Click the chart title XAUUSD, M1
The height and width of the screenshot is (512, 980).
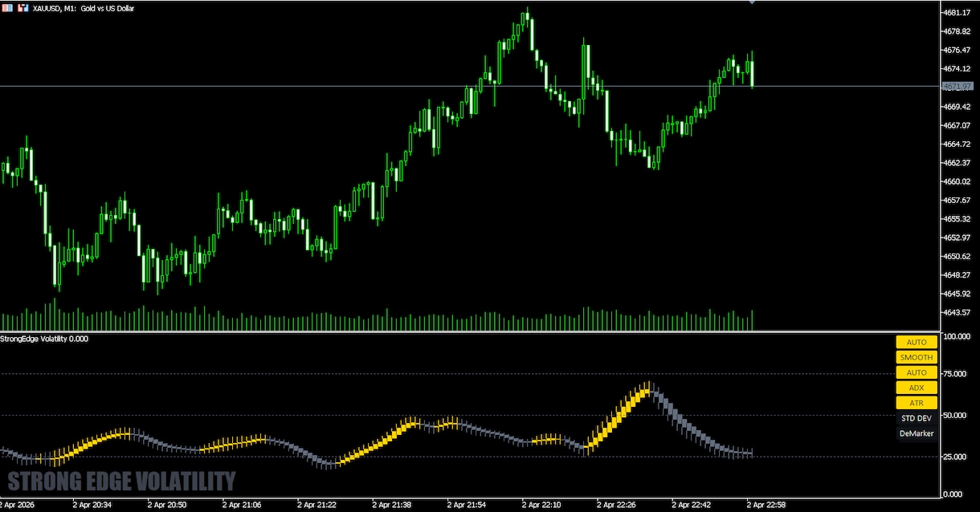click(54, 8)
